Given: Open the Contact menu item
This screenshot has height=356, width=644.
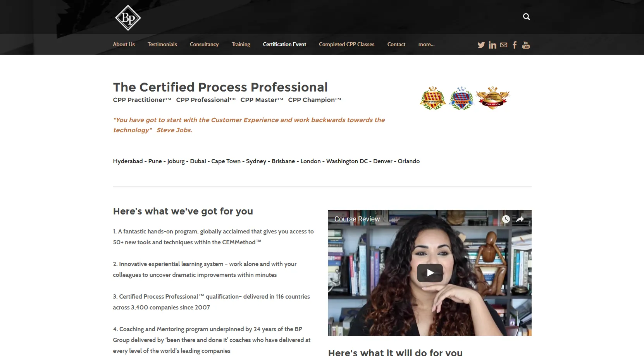Looking at the screenshot, I should (396, 44).
